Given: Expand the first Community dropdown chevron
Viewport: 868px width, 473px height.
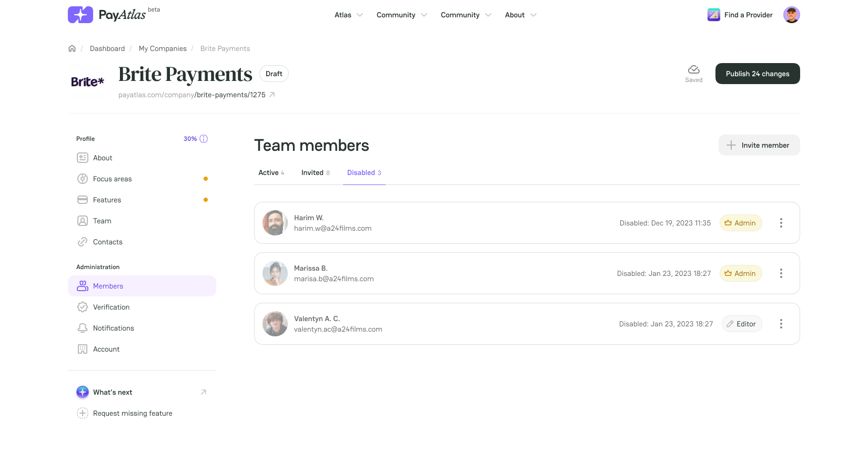Looking at the screenshot, I should coord(424,15).
